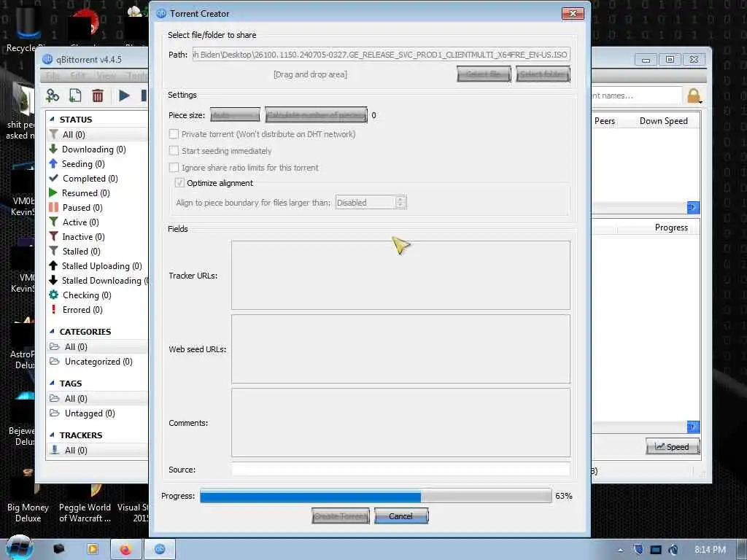Open the Edit menu in qBittorrent
Viewport: 747px width, 560px height.
[x=78, y=76]
